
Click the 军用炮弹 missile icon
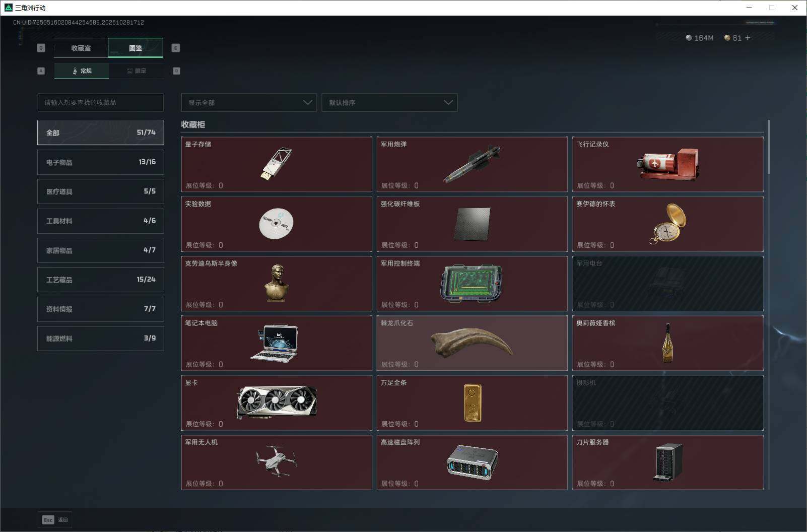472,164
